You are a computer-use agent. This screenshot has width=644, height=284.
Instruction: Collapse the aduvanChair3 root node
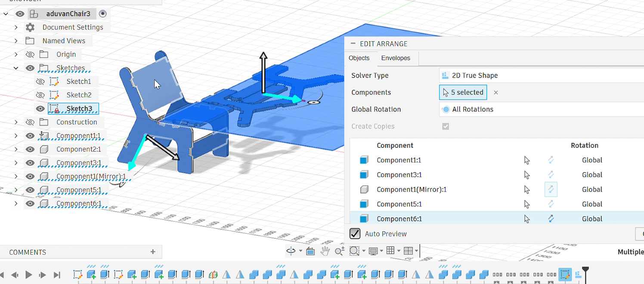pyautogui.click(x=6, y=14)
